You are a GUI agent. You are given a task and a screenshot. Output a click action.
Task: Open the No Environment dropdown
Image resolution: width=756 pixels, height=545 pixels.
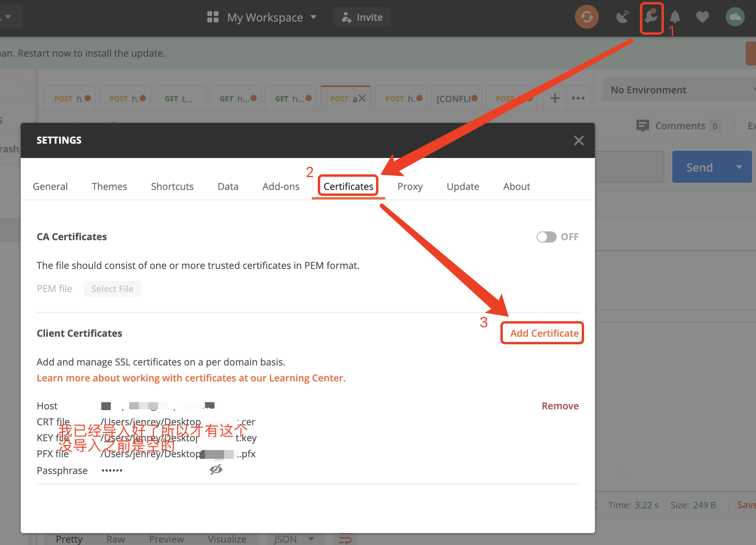(x=679, y=90)
